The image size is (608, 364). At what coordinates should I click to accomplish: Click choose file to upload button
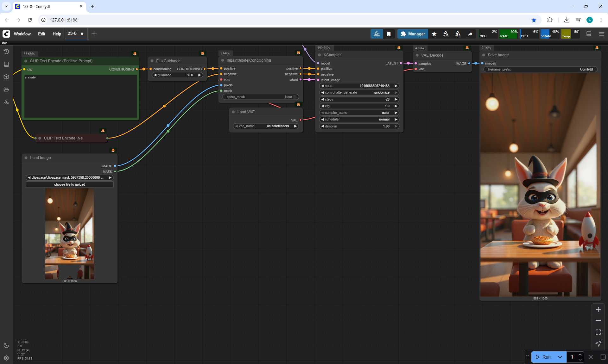[69, 184]
